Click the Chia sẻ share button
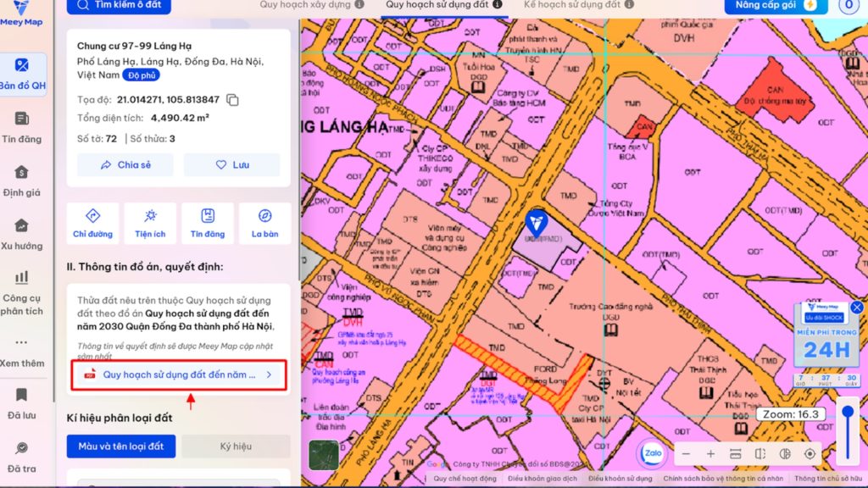This screenshot has height=488, width=868. point(125,165)
